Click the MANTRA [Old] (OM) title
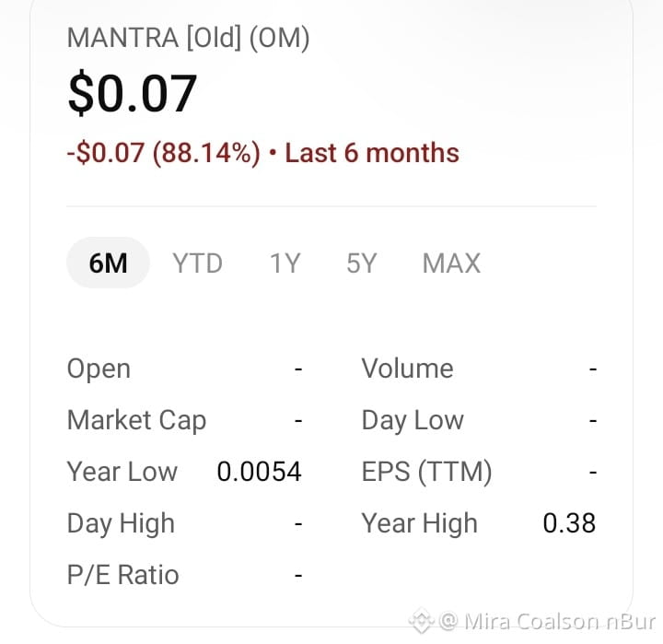This screenshot has width=663, height=644. [x=189, y=38]
